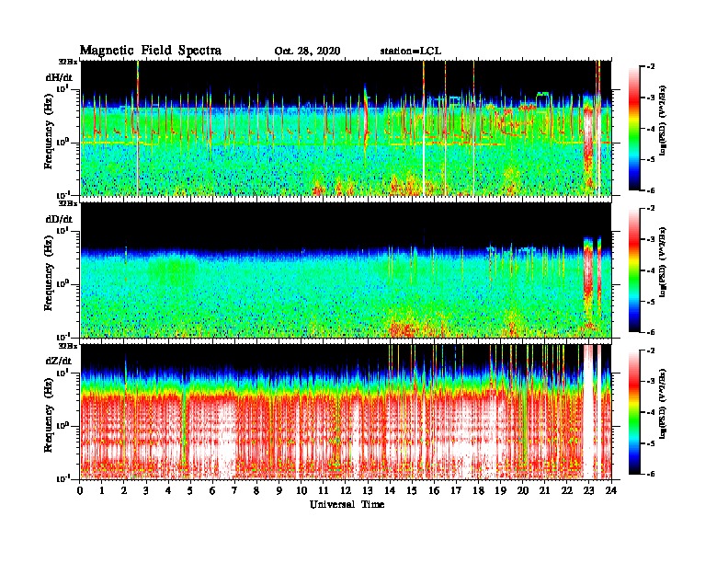
Task: Click hour tick label 10 on time axis
Action: click(x=301, y=490)
